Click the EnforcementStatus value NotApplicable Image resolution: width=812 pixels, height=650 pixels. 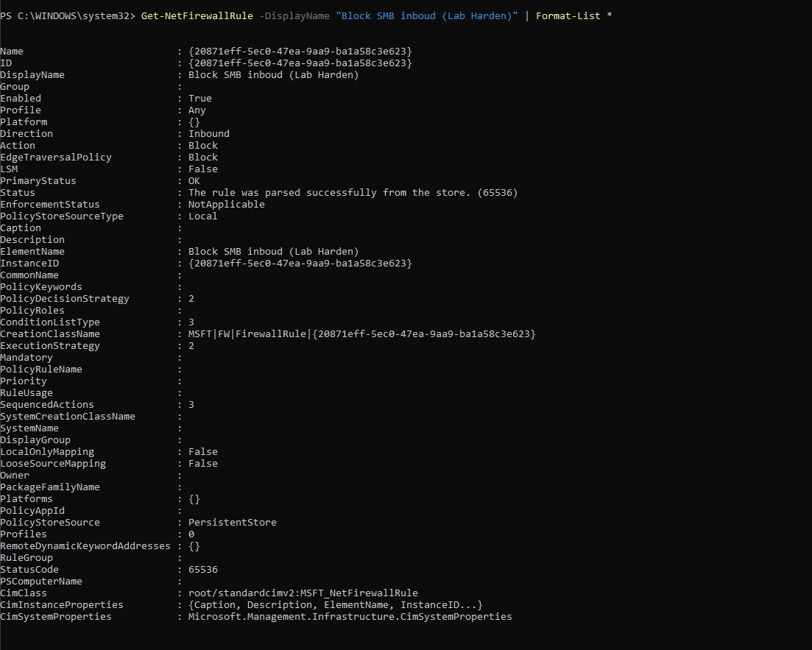tap(226, 204)
